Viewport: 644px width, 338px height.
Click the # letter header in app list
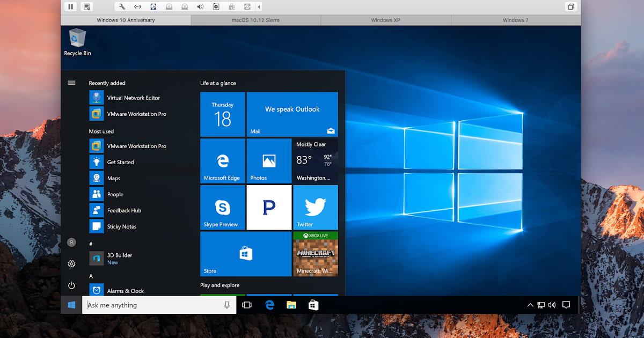click(x=91, y=244)
